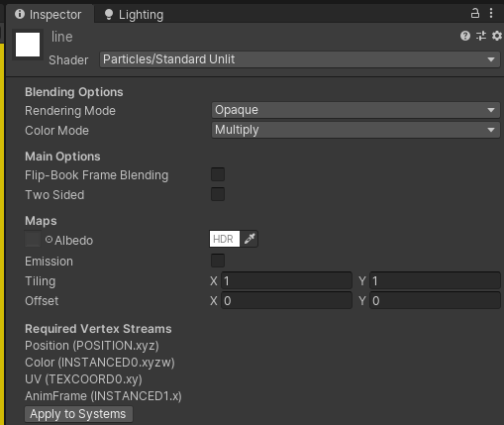The width and height of the screenshot is (504, 425).
Task: Pick Albedo color with the eyedropper
Action: (x=250, y=239)
